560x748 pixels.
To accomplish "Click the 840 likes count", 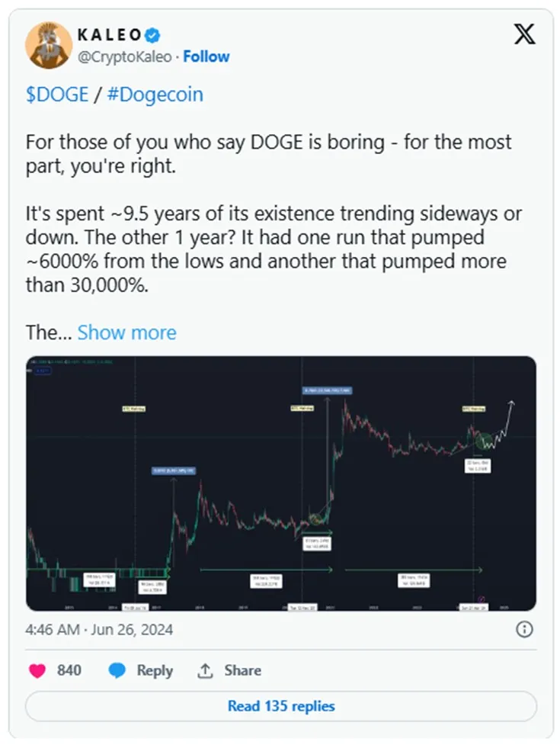I will click(69, 671).
